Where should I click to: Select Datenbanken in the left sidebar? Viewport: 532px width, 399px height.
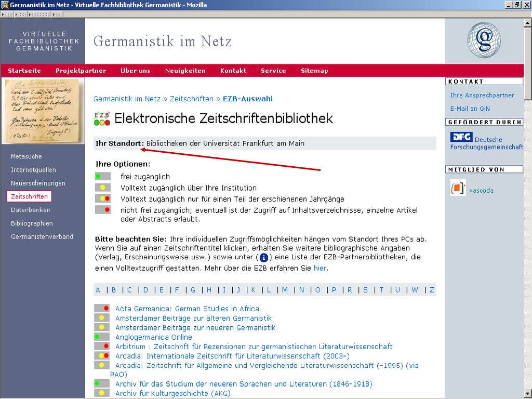click(31, 210)
